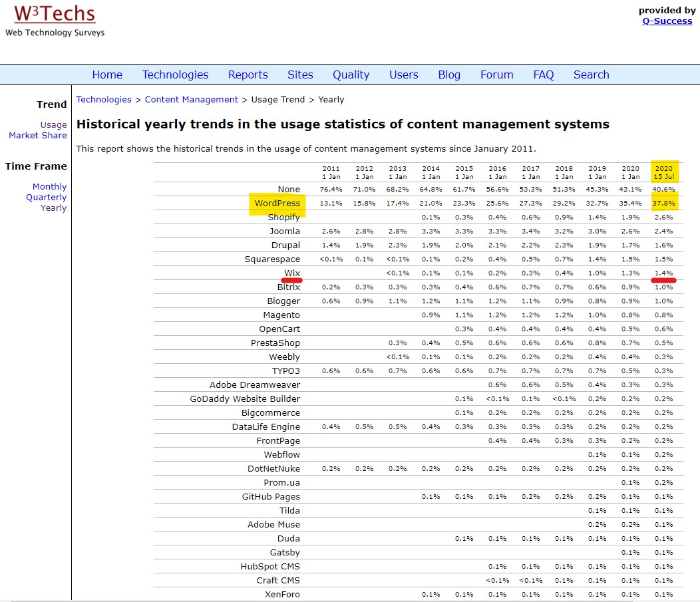Click the WordPress row label
The width and height of the screenshot is (700, 602).
[277, 203]
